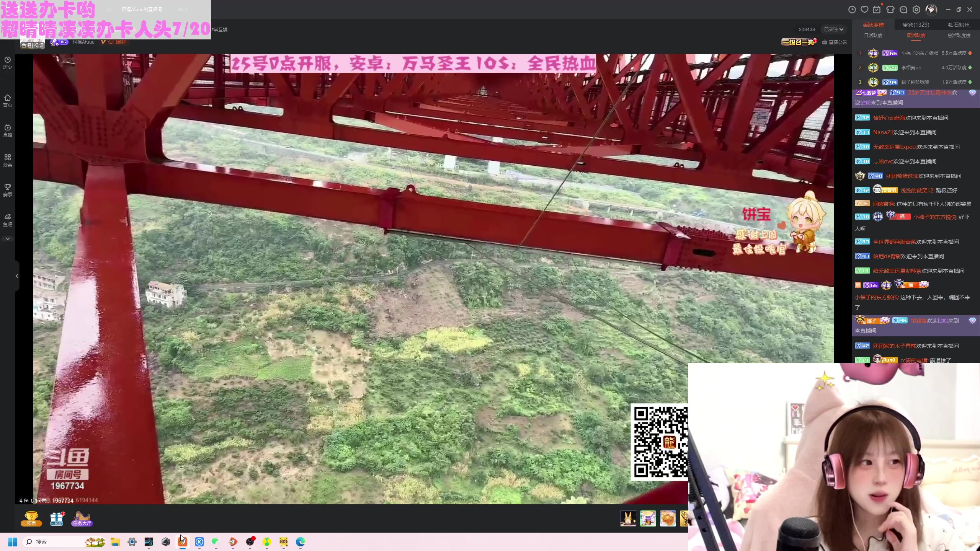Switch to 钻石粉丝 tab
The image size is (980, 551).
959,25
